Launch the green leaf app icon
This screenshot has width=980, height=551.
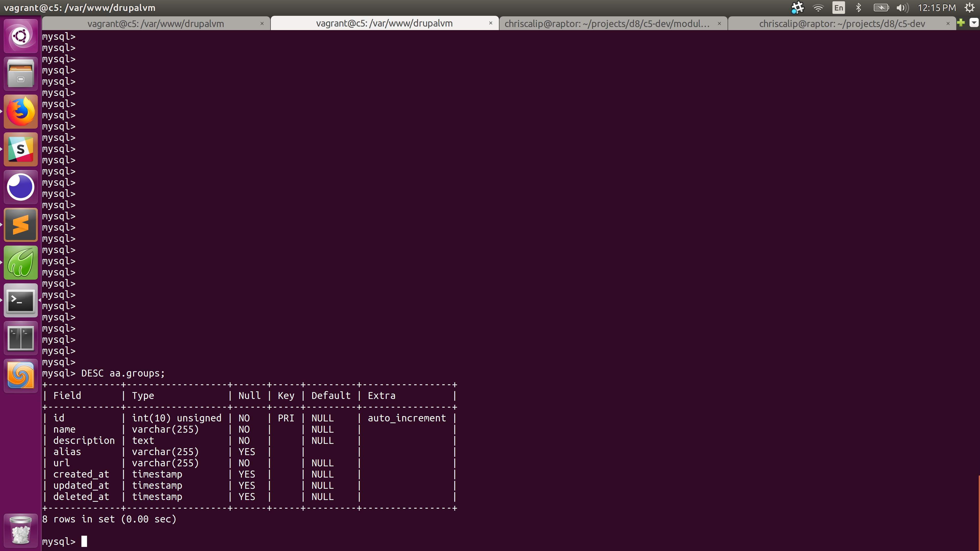(20, 262)
